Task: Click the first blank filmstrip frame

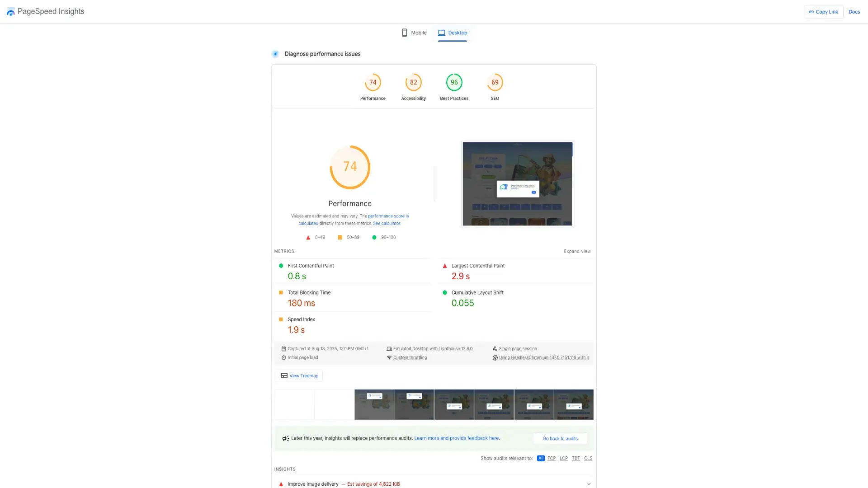Action: [294, 404]
